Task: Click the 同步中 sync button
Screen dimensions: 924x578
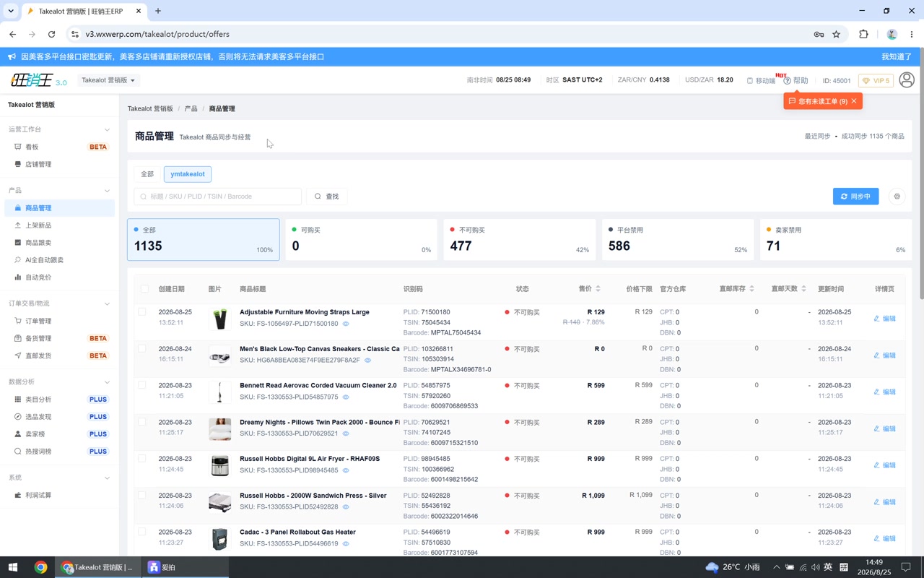Action: 855,197
